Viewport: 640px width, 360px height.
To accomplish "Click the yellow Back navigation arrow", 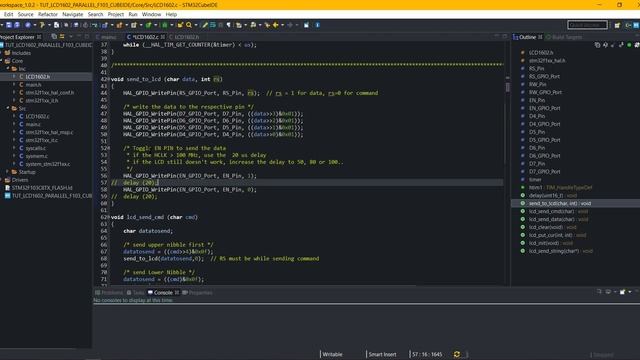I will click(x=276, y=25).
